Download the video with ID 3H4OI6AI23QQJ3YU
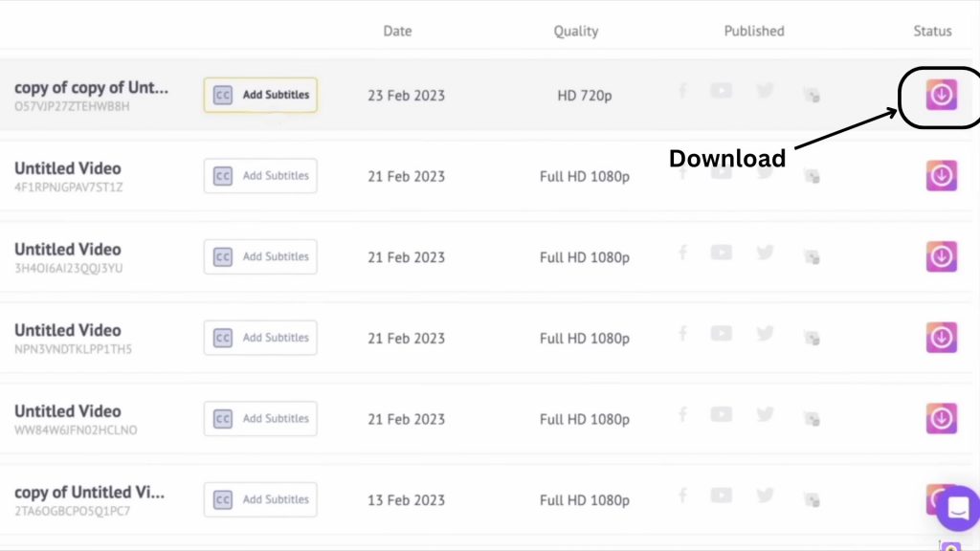 tap(942, 256)
